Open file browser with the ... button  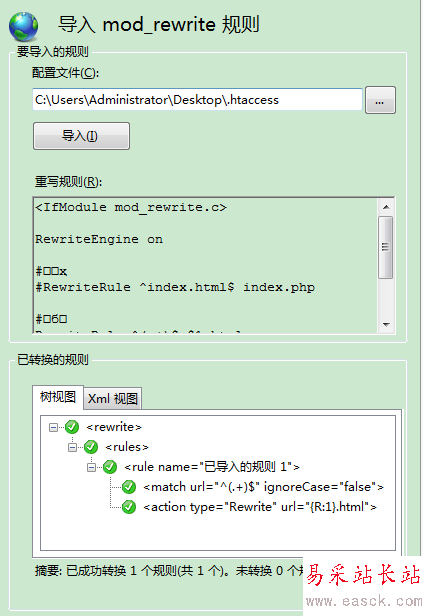(x=380, y=100)
